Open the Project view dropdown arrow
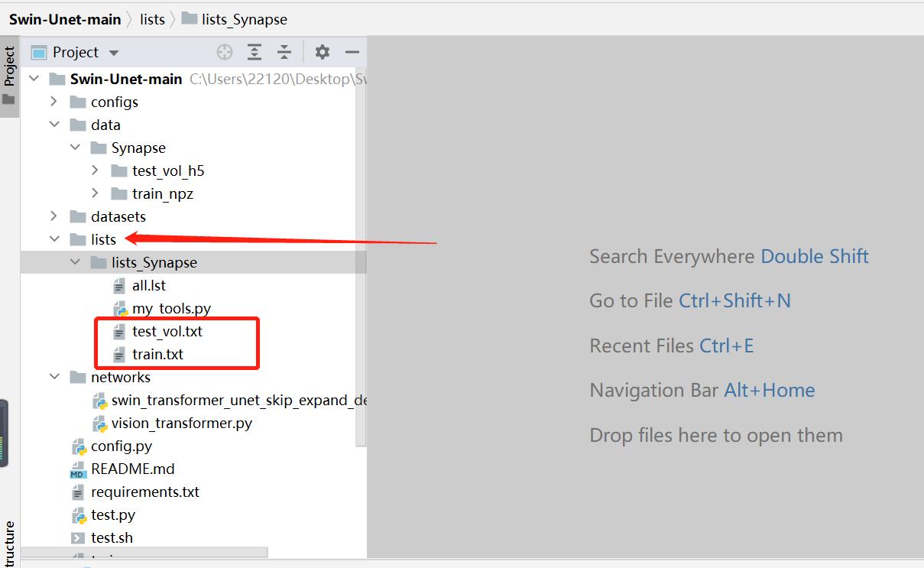The image size is (924, 568). point(115,53)
